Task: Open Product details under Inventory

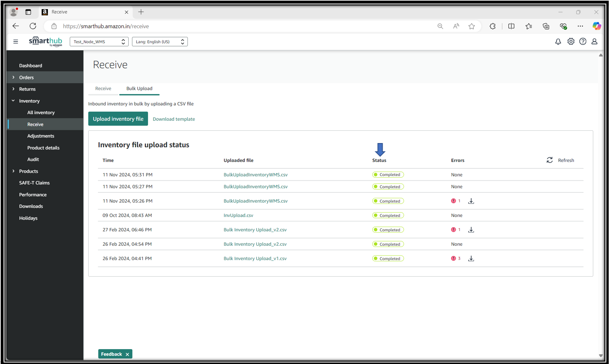Action: click(43, 148)
